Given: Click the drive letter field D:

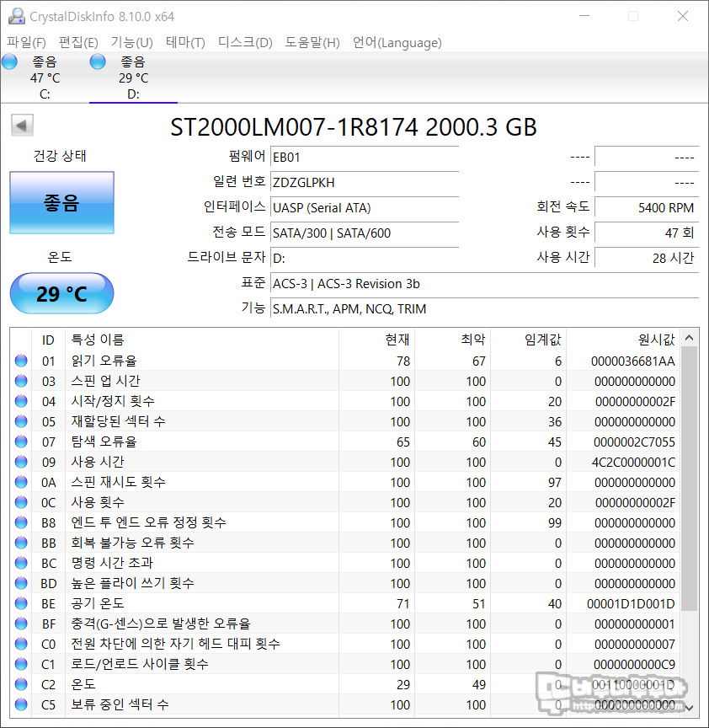Looking at the screenshot, I should [x=365, y=258].
